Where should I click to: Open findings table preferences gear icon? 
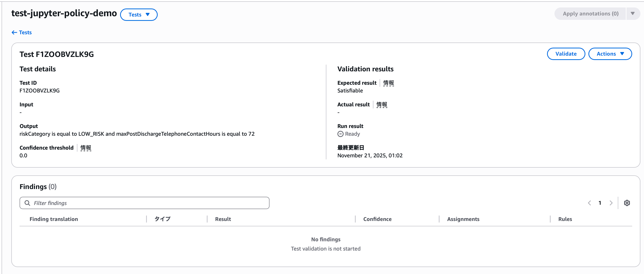coord(627,203)
